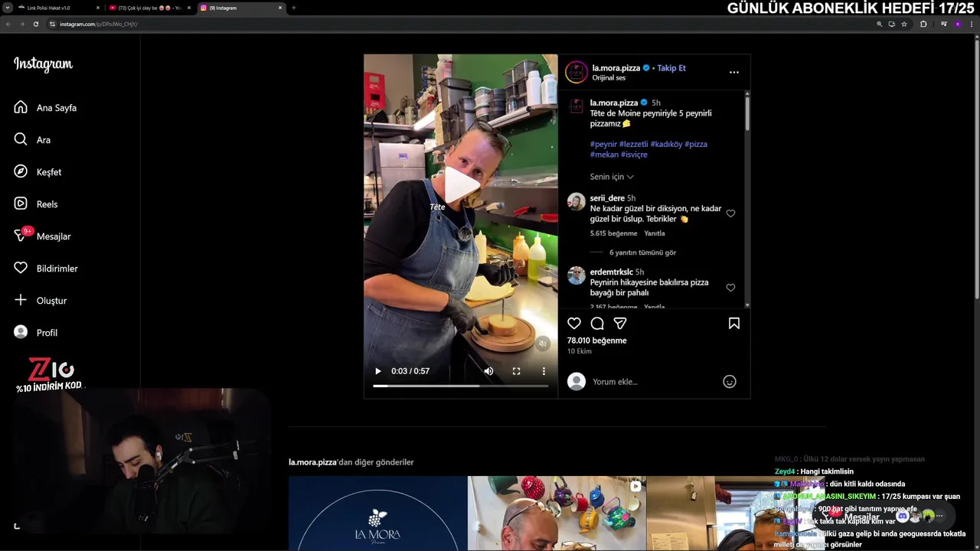Open Profil in the sidebar

37,333
